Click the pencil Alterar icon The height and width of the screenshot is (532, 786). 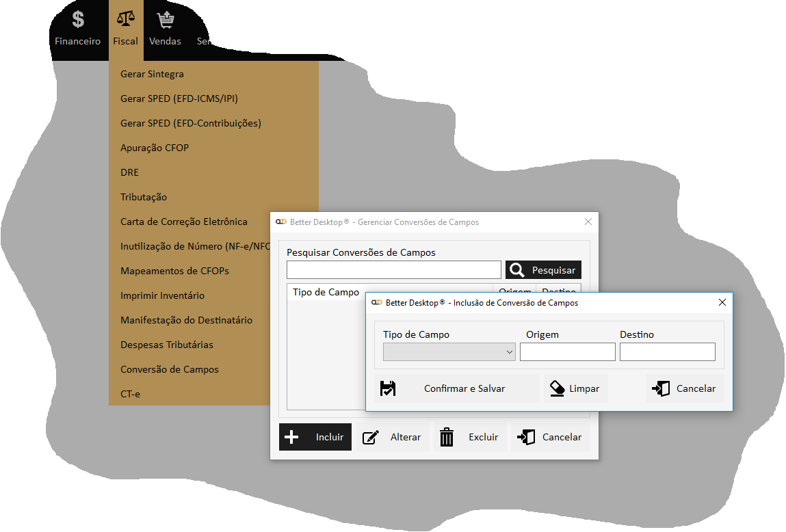tap(370, 437)
